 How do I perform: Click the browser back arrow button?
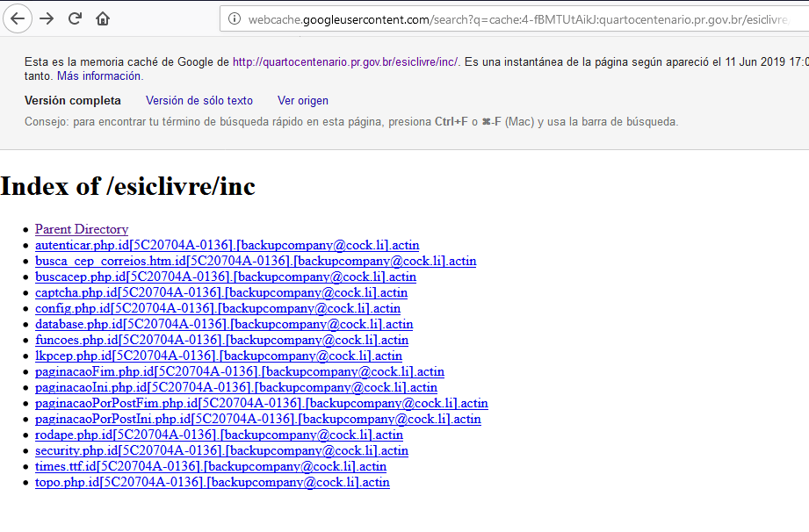[x=18, y=18]
